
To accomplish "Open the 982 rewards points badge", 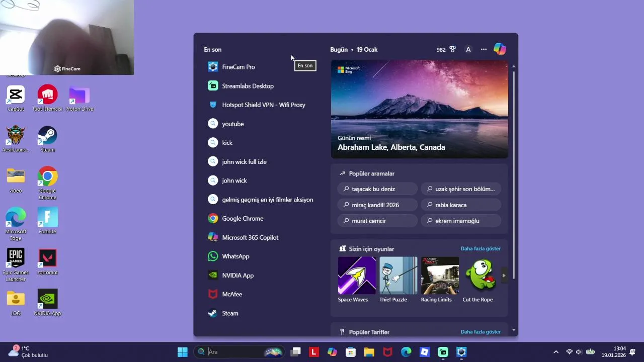I will coord(446,50).
